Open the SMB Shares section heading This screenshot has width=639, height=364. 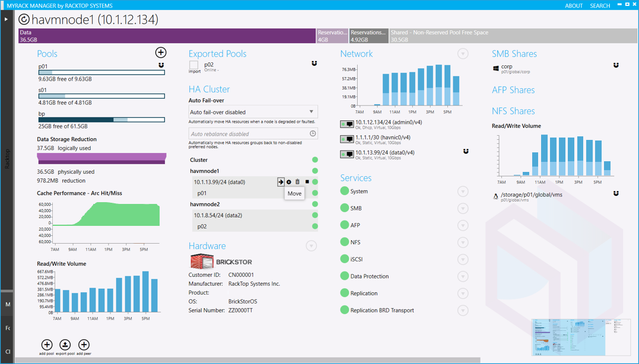pyautogui.click(x=514, y=54)
